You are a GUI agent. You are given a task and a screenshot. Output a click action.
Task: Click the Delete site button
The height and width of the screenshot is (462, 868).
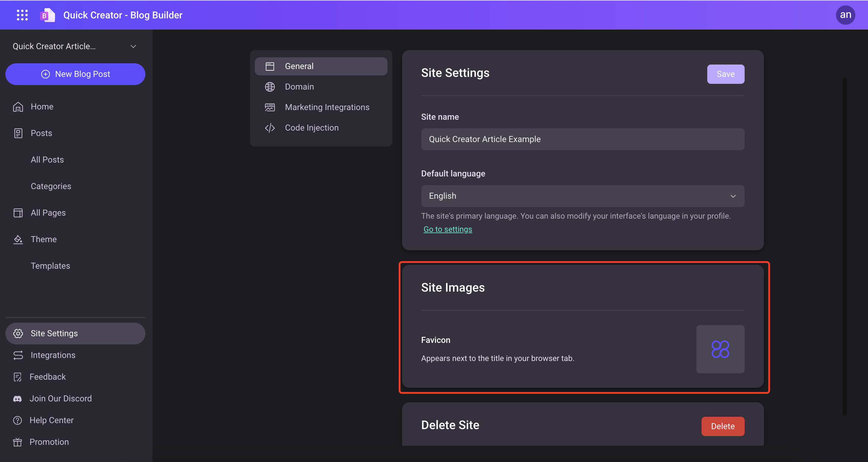click(722, 426)
